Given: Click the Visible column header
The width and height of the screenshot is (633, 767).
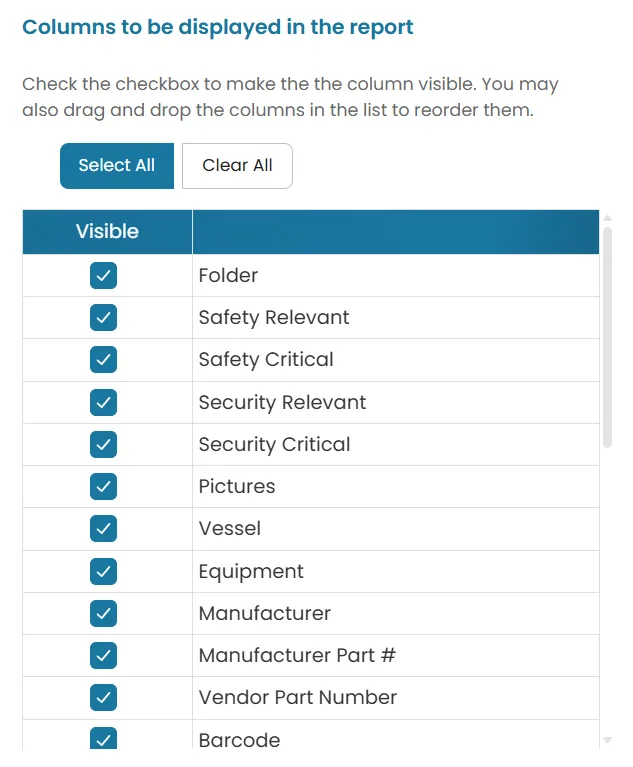Looking at the screenshot, I should 108,232.
